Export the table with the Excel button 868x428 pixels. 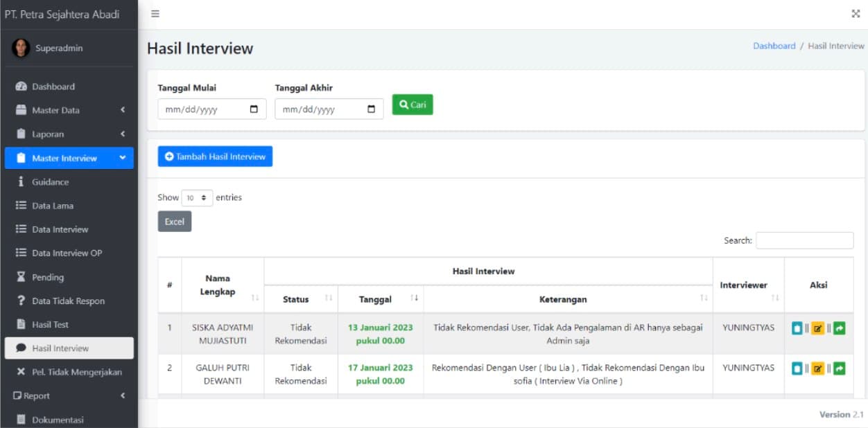[175, 222]
